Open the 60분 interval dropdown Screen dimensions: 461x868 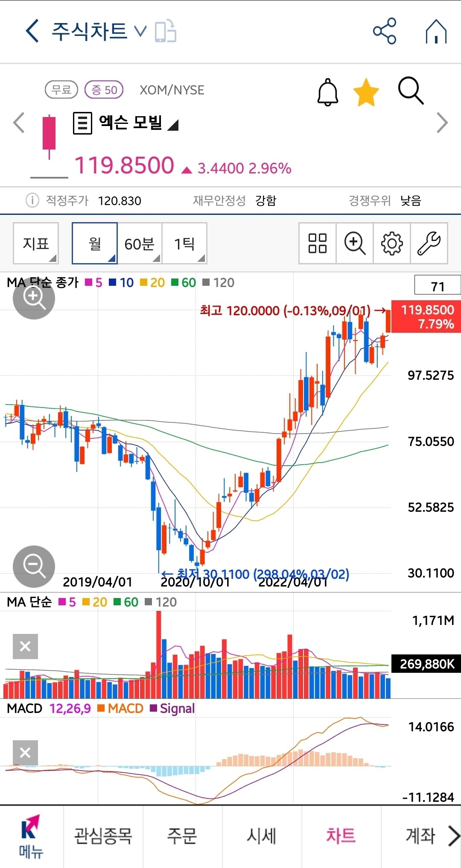(140, 243)
